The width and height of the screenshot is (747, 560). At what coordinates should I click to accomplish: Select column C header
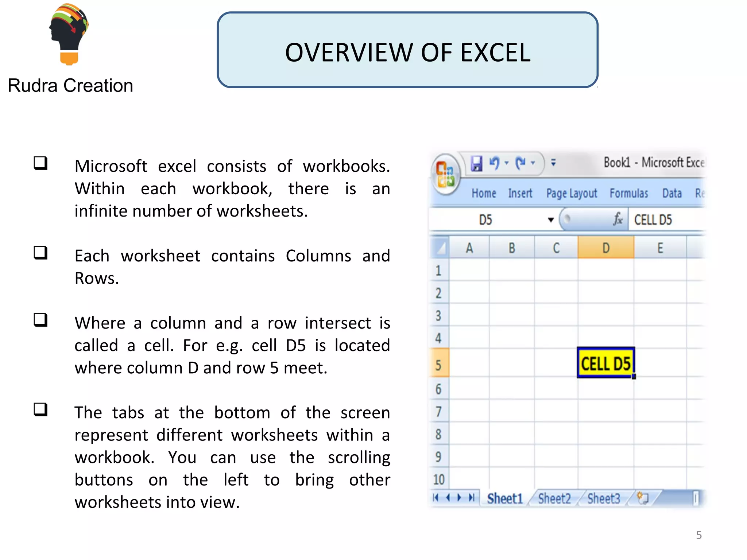point(556,248)
